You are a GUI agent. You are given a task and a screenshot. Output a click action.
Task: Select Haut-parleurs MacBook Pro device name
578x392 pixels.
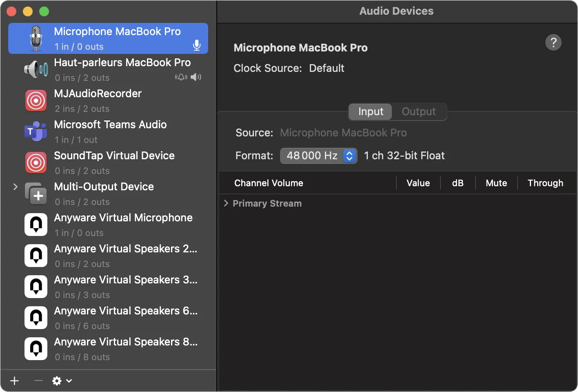pyautogui.click(x=122, y=62)
